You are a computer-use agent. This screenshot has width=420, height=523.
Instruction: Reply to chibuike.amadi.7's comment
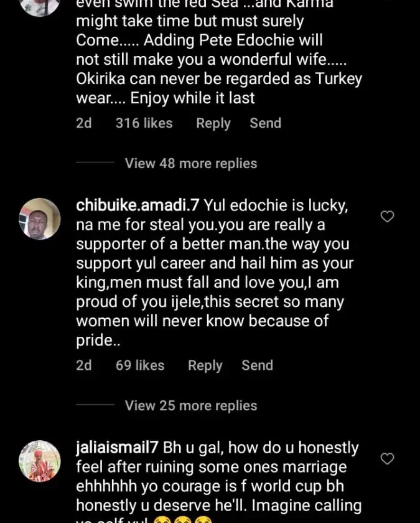[x=205, y=365]
